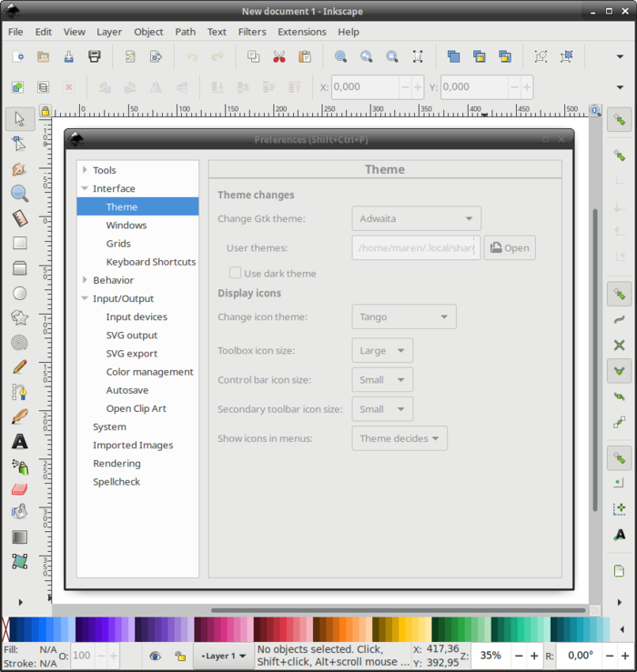The height and width of the screenshot is (672, 637).
Task: Open the Change Gtk theme Adwaita dropdown
Action: tap(417, 218)
